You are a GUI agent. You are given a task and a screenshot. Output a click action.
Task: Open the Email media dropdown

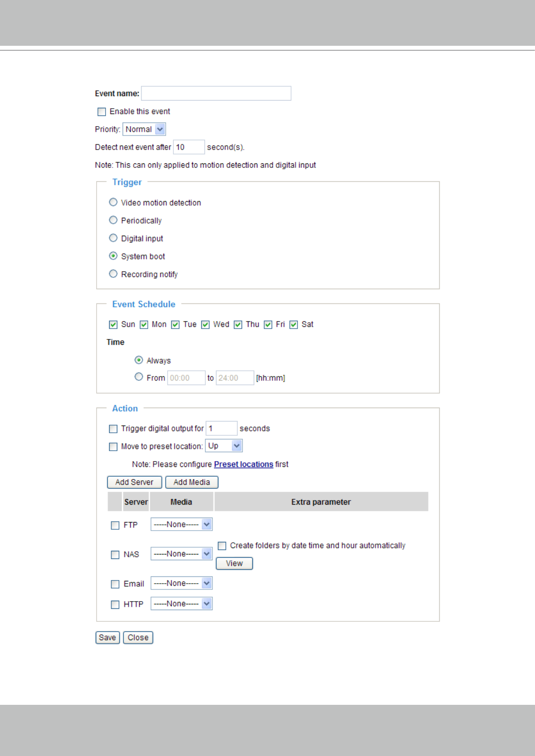pyautogui.click(x=181, y=583)
